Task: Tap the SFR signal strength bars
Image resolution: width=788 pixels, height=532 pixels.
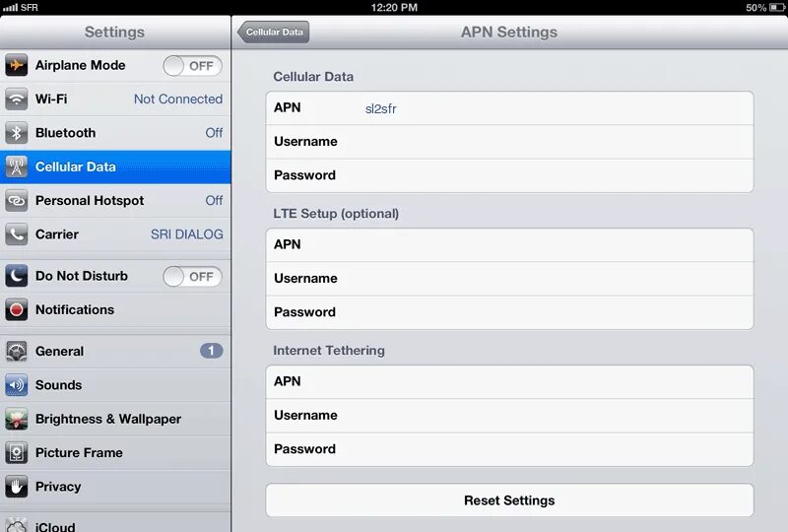Action: pos(10,8)
